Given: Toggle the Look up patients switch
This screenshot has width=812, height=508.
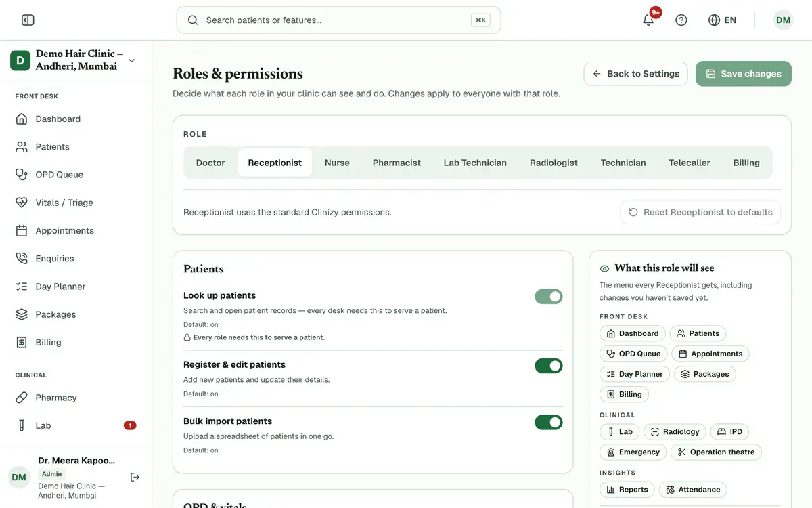Looking at the screenshot, I should tap(549, 297).
